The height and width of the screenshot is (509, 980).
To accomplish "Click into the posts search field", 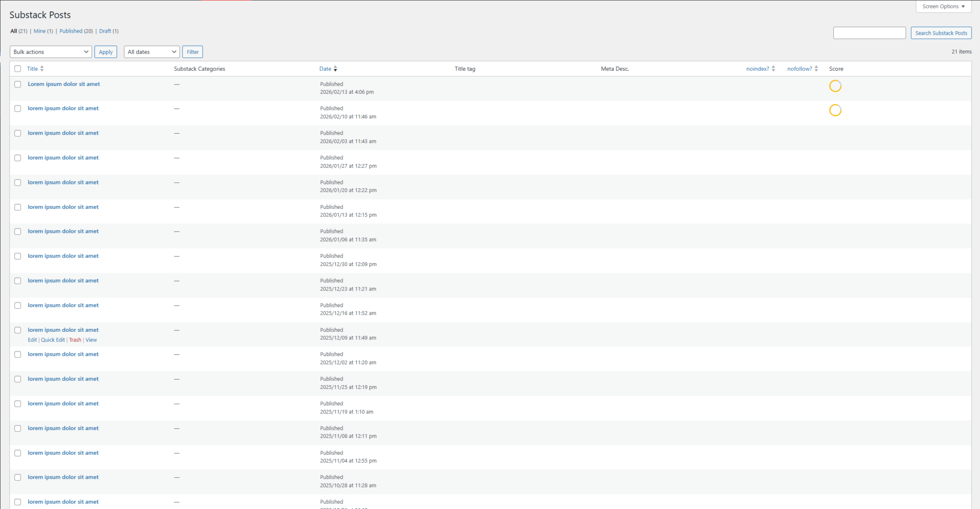I will coord(869,33).
